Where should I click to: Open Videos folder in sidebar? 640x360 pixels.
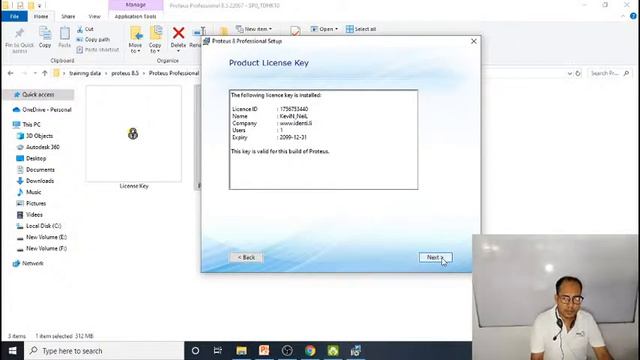(x=29, y=215)
